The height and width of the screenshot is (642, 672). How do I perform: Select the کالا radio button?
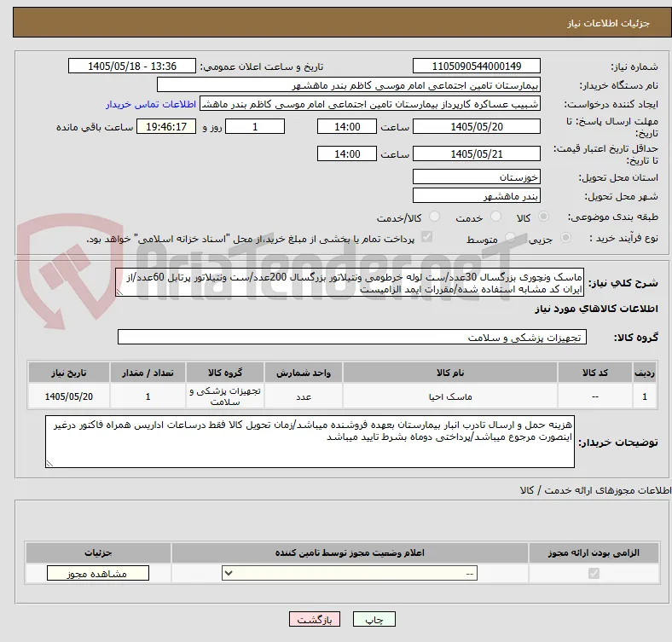point(543,217)
